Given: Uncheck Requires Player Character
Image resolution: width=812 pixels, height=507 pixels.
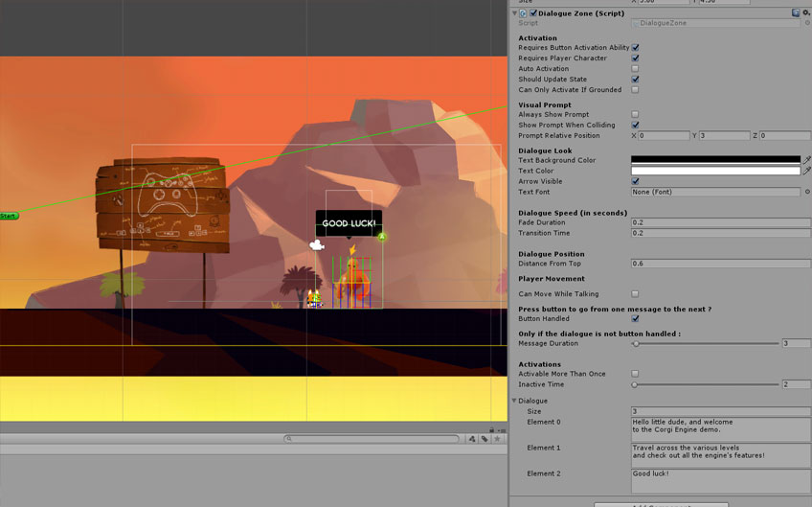Looking at the screenshot, I should tap(635, 58).
